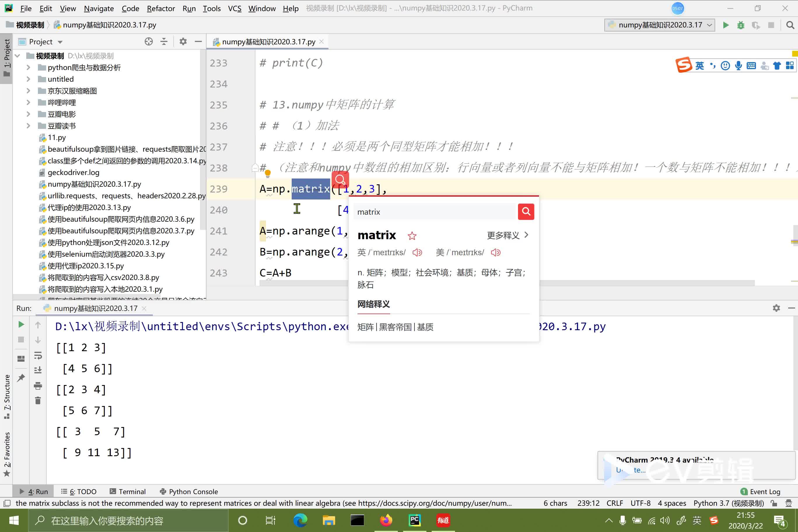Click the Debug bug icon
The height and width of the screenshot is (532, 798).
(741, 25)
